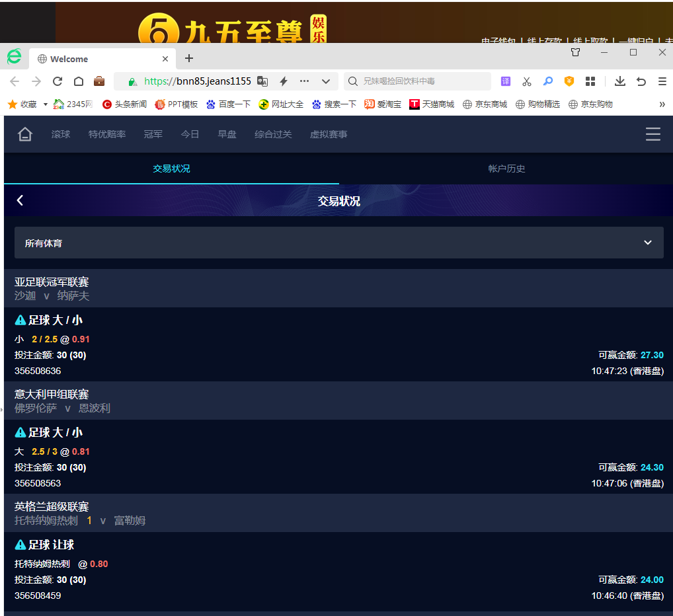673x616 pixels.
Task: Open the browser hamburger menu
Action: [x=662, y=81]
